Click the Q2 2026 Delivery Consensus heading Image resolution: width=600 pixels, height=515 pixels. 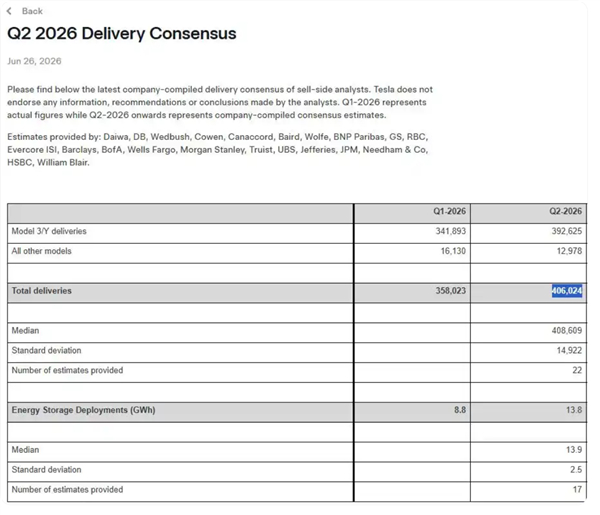click(122, 34)
